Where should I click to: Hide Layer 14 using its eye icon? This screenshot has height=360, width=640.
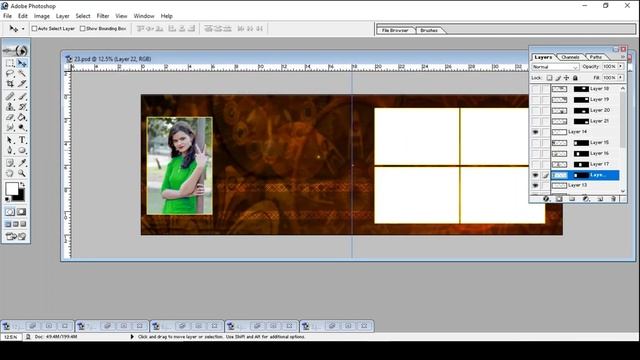point(535,132)
